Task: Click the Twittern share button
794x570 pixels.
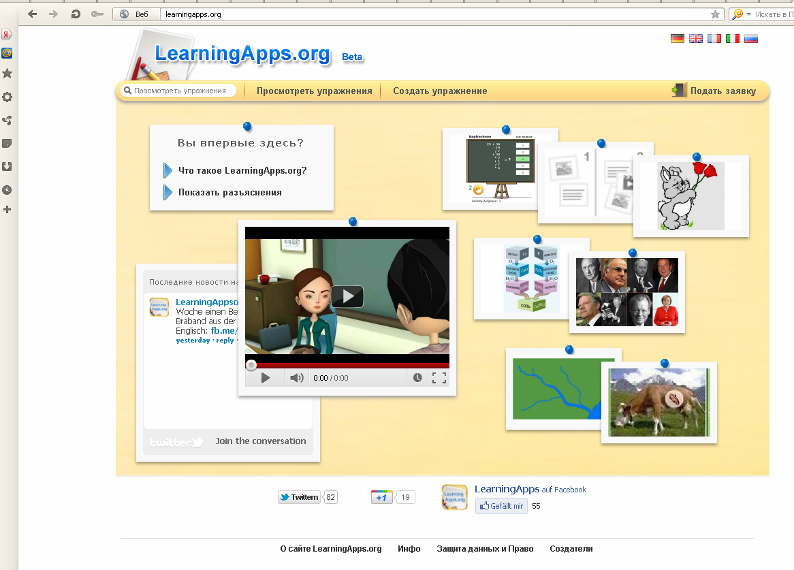Action: pos(299,497)
